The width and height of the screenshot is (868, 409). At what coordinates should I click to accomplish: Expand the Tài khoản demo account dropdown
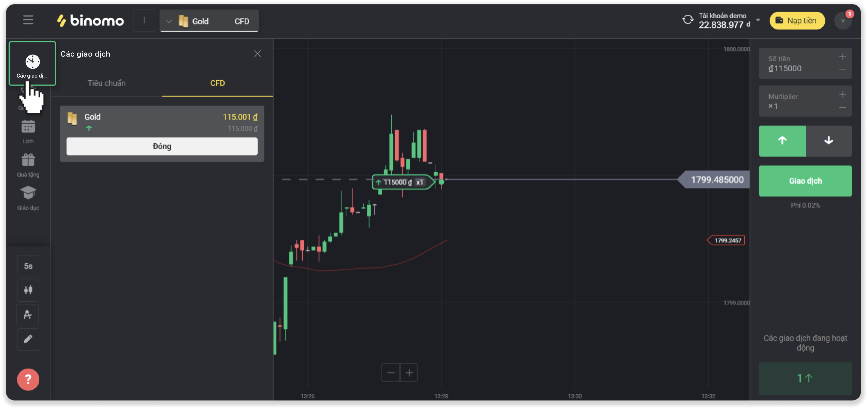tap(758, 20)
